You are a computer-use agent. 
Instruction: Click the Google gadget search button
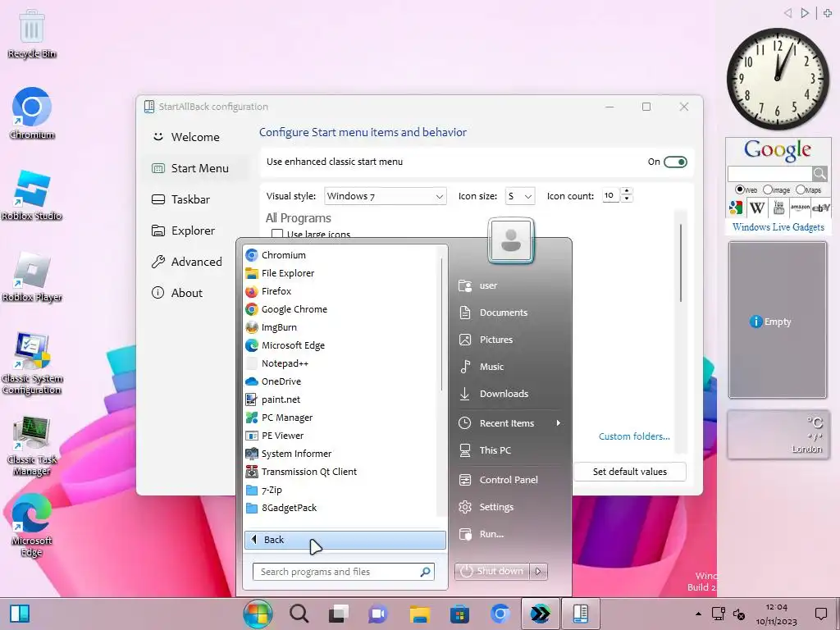point(819,174)
